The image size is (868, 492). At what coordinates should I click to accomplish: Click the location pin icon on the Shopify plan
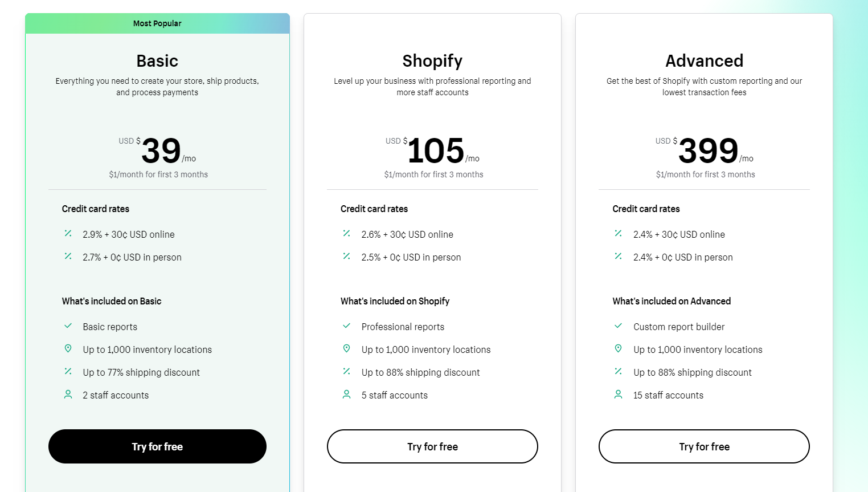[346, 348]
